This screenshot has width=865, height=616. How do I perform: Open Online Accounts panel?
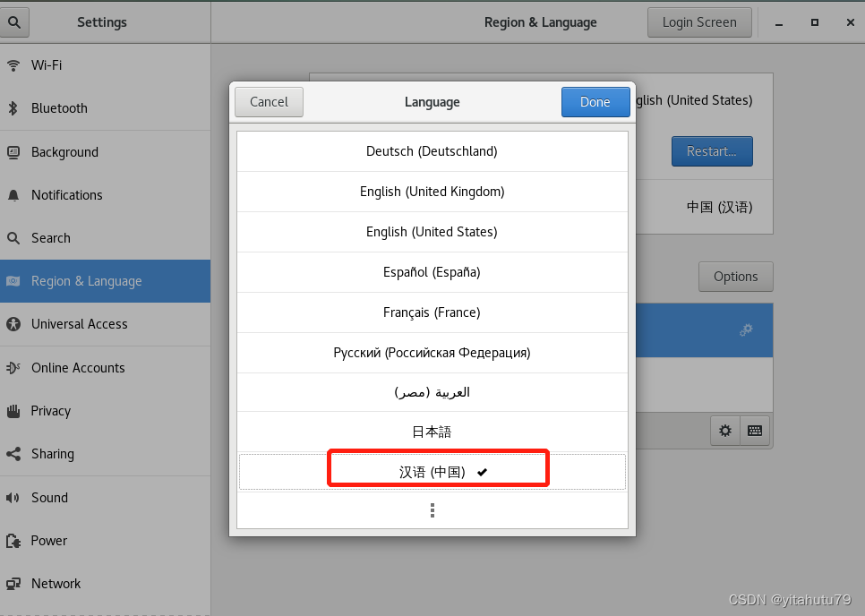point(105,367)
